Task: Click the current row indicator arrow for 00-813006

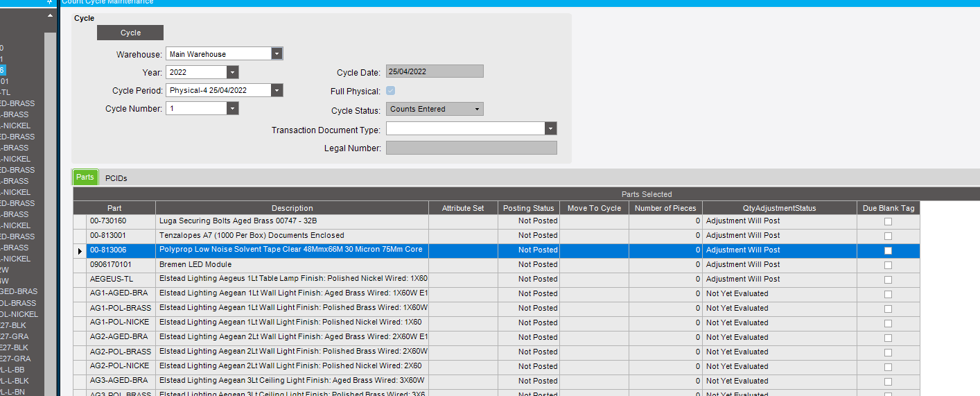Action: pos(80,250)
